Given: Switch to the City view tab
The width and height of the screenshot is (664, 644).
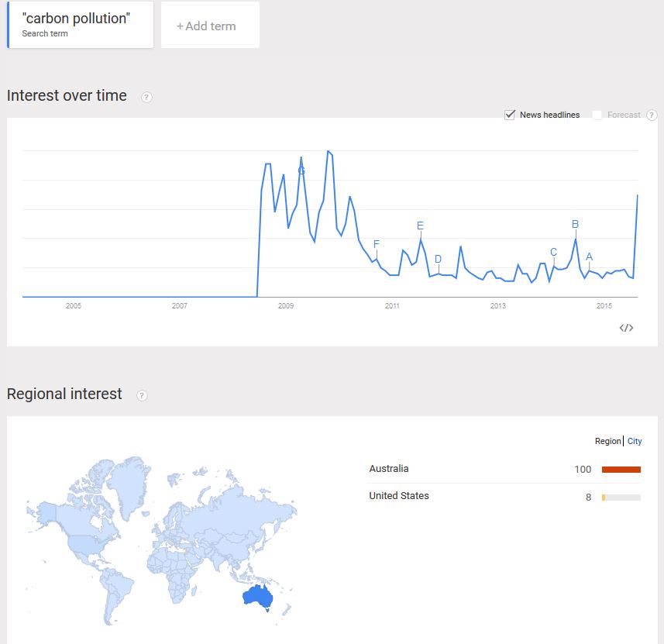Looking at the screenshot, I should tap(635, 441).
